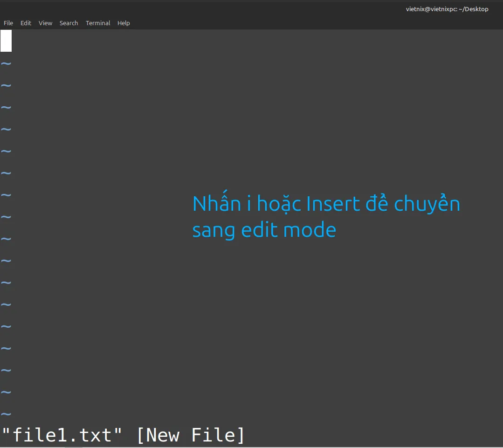Viewport: 503px width, 448px height.
Task: Open the Edit menu
Action: pyautogui.click(x=26, y=23)
